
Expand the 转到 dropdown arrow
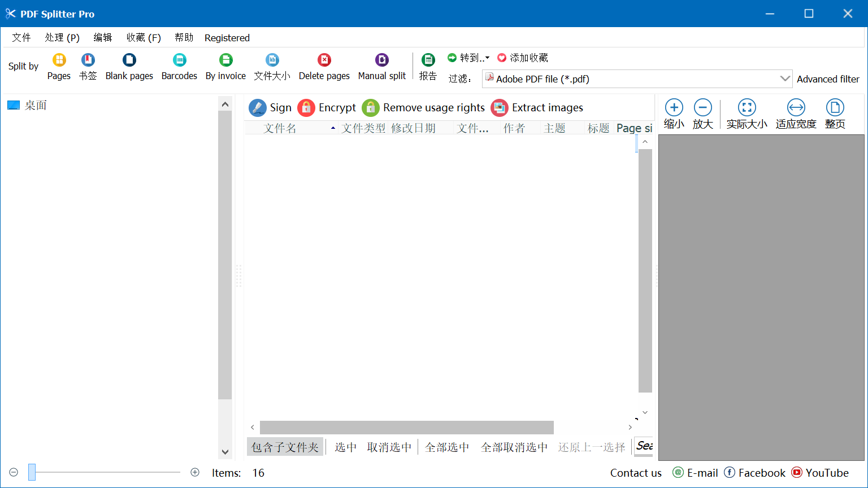[x=487, y=58]
